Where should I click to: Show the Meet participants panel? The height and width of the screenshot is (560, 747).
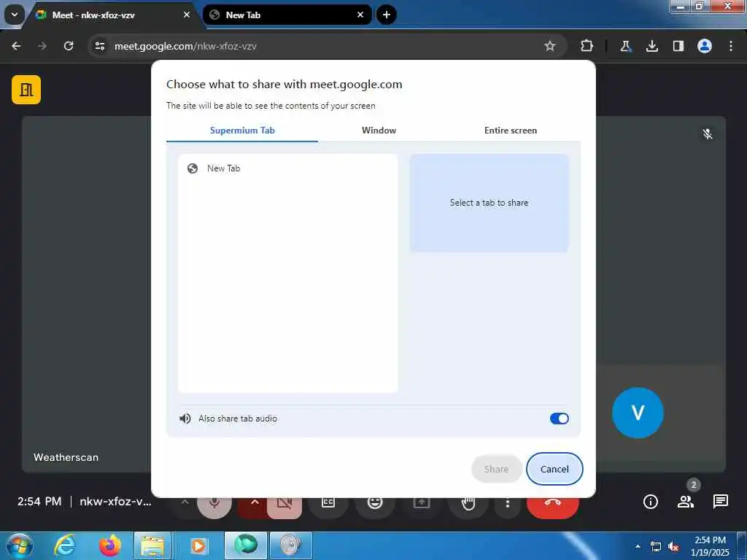(686, 502)
